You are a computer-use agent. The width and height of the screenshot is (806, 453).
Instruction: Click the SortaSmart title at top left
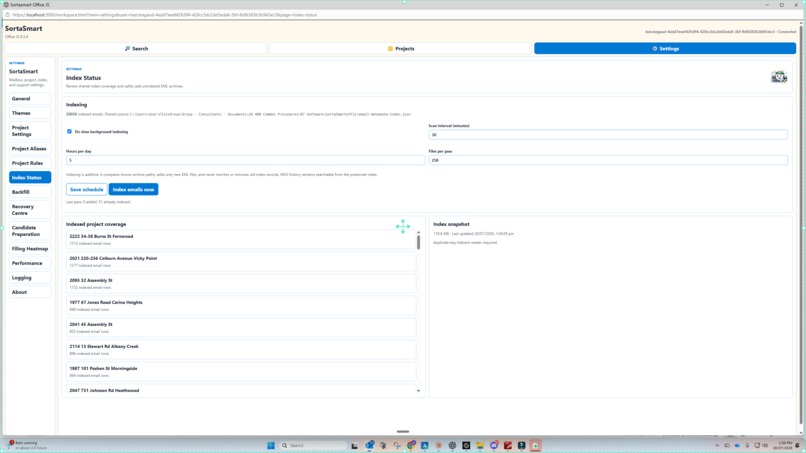(x=24, y=28)
